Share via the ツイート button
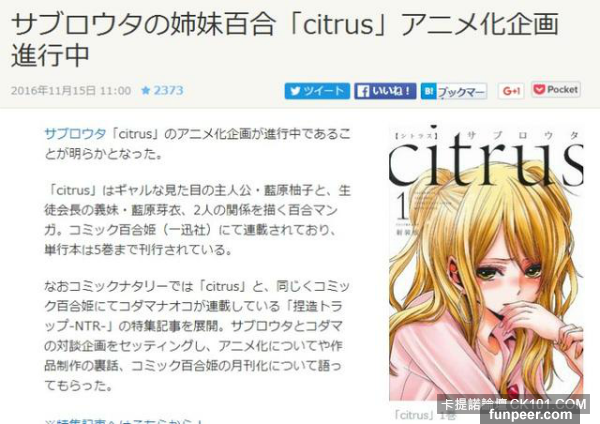This screenshot has width=600, height=424. 317,91
